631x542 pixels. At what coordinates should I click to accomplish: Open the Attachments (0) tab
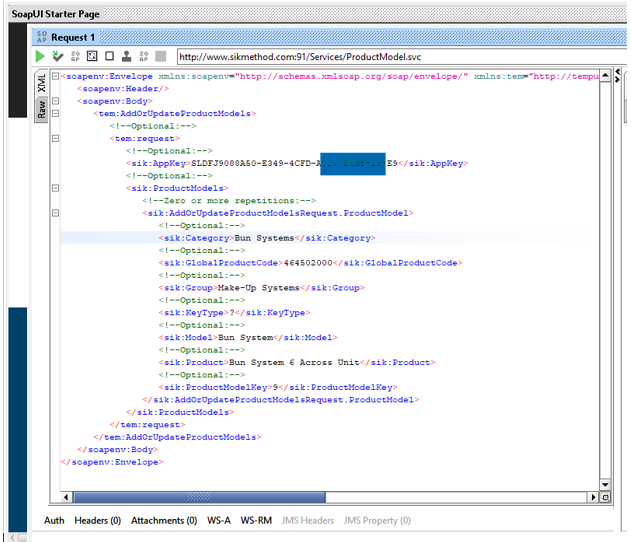pyautogui.click(x=164, y=521)
